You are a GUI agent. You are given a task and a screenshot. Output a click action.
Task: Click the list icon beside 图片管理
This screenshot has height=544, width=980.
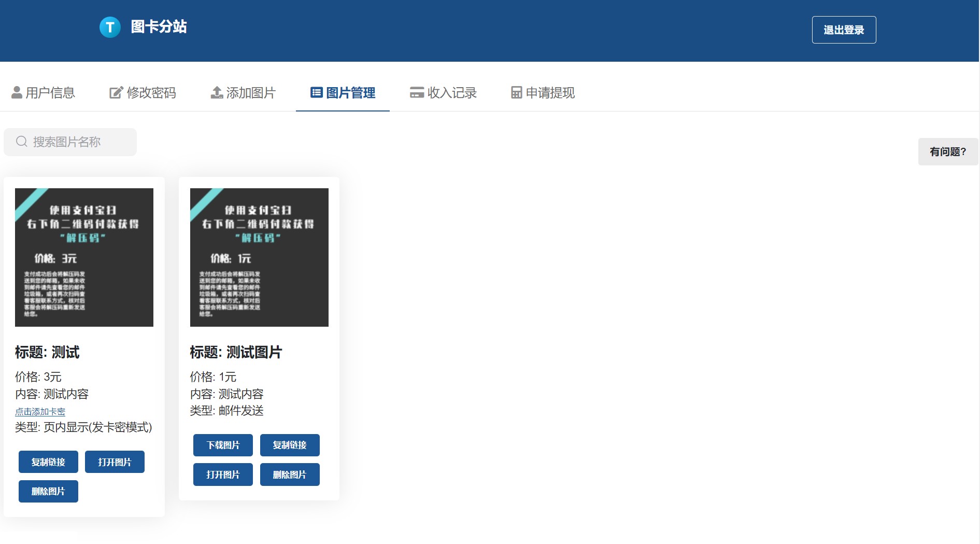click(x=316, y=93)
